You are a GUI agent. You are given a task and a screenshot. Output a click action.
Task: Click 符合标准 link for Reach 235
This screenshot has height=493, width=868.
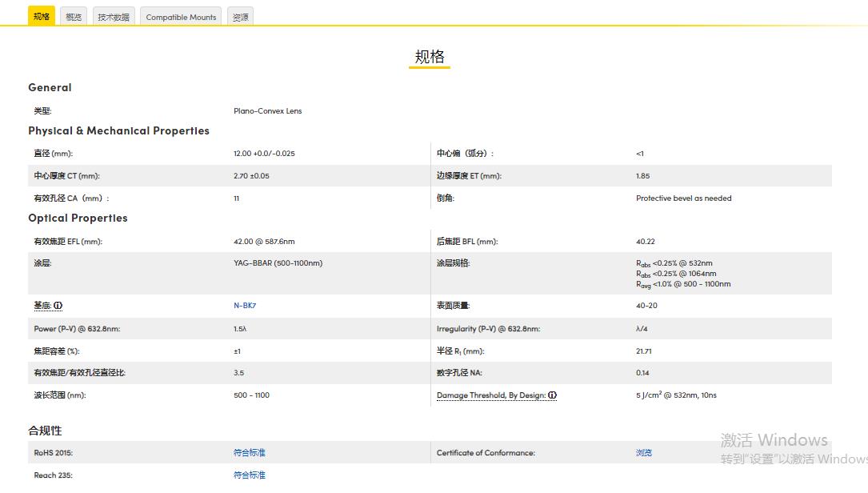(249, 475)
